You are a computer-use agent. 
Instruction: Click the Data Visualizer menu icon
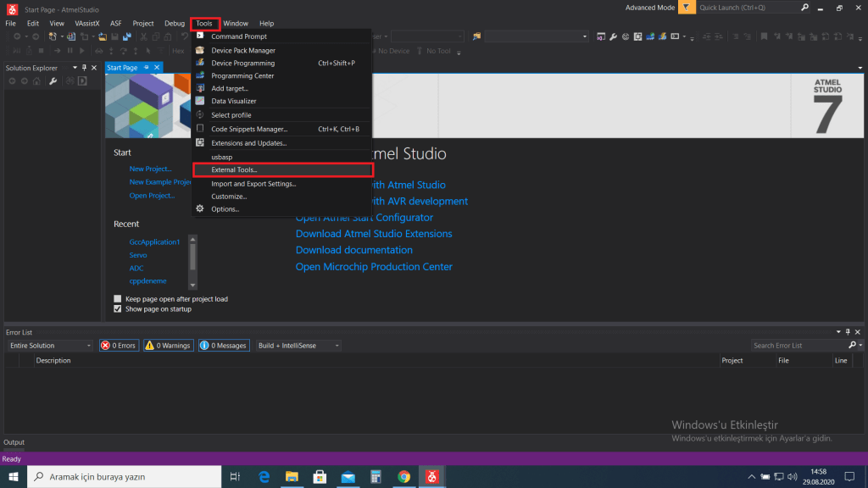200,101
